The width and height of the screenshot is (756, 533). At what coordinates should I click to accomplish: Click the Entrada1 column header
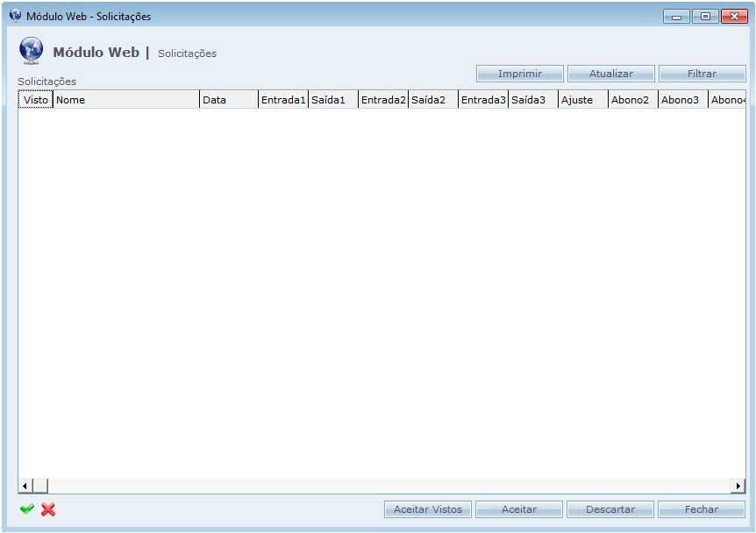point(283,100)
